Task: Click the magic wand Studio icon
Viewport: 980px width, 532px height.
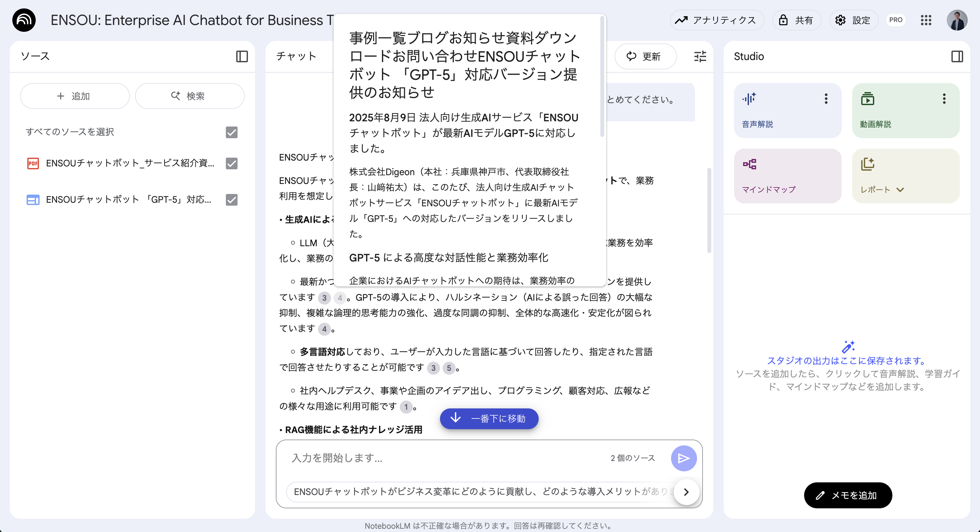Action: pos(848,347)
